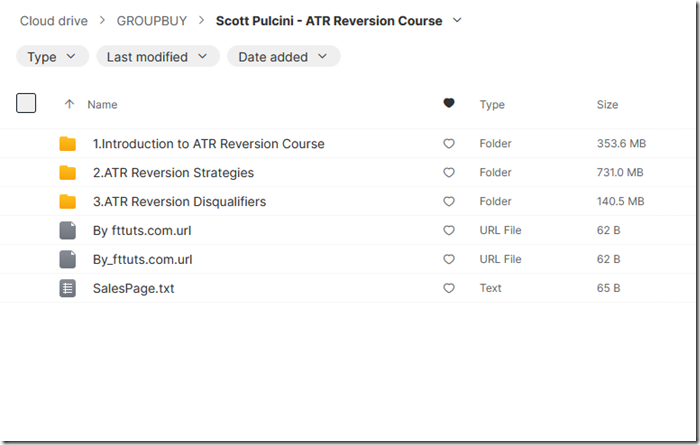
Task: Toggle heart for SalesPage.txt
Action: (x=449, y=288)
